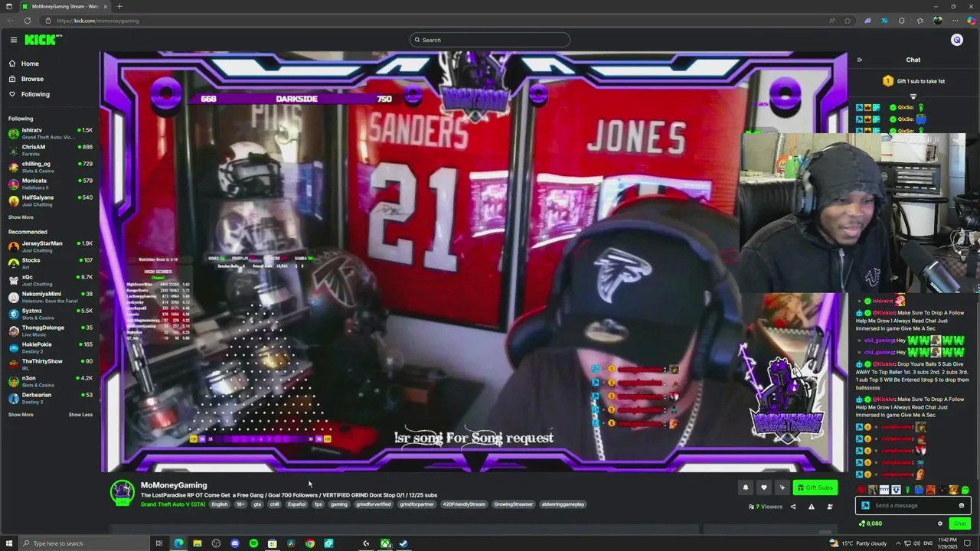Open Derbearian recommended channel
980x551 pixels.
coord(50,398)
